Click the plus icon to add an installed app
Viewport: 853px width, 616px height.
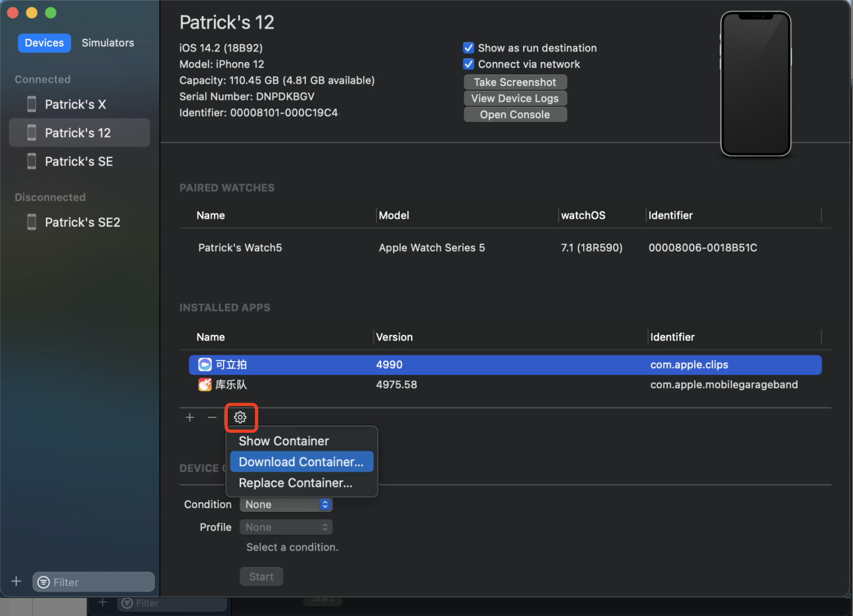pos(190,417)
